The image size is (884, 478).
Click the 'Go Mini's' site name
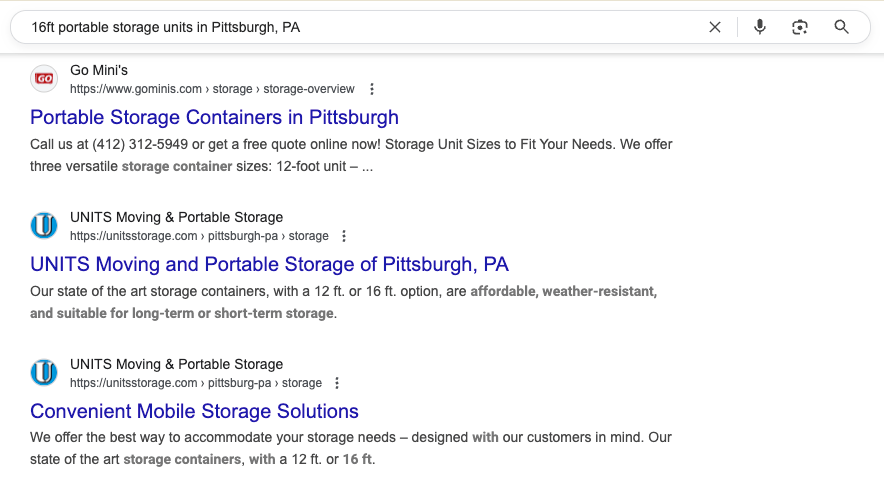(99, 70)
